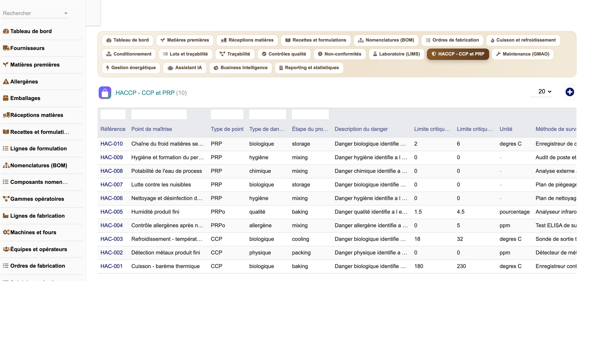The width and height of the screenshot is (589, 364).
Task: Click the Lignes de formulation list icon
Action: tap(6, 148)
